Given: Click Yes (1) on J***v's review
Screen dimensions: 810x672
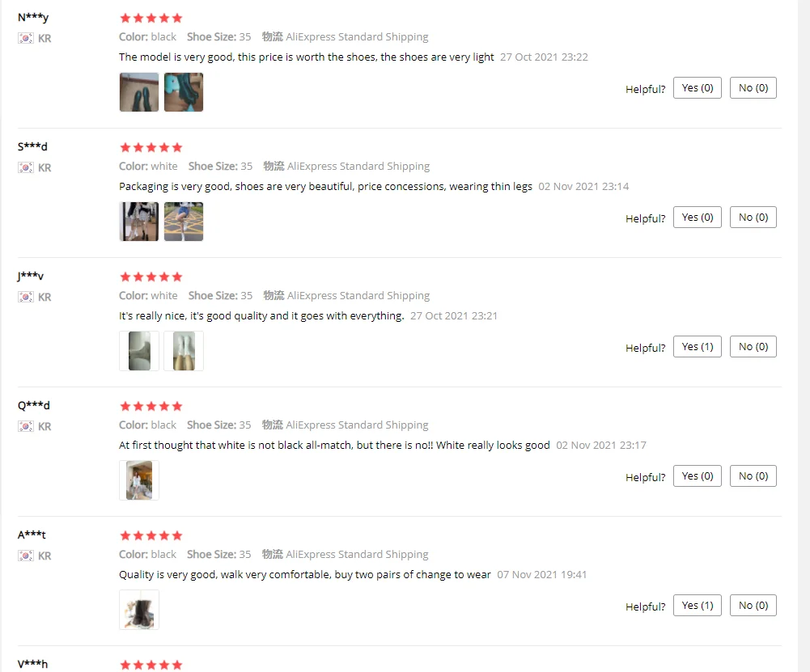Looking at the screenshot, I should pos(698,347).
